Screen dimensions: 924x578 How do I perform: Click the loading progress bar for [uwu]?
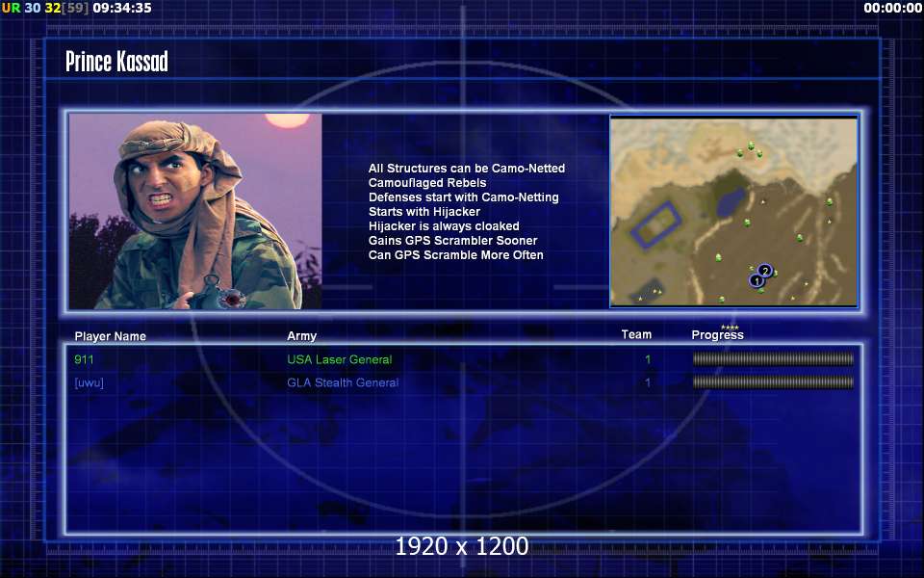[x=773, y=382]
